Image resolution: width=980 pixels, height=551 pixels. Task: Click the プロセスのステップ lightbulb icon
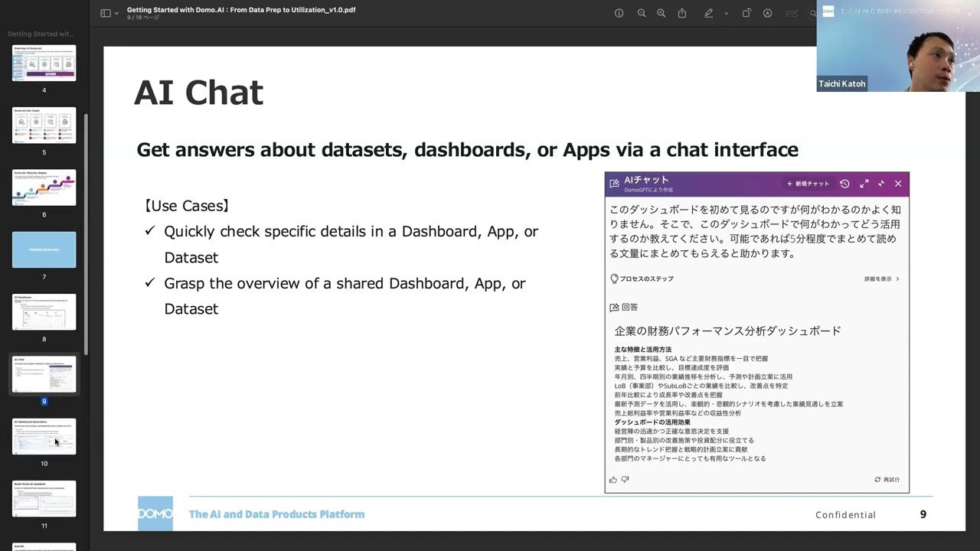coord(614,279)
